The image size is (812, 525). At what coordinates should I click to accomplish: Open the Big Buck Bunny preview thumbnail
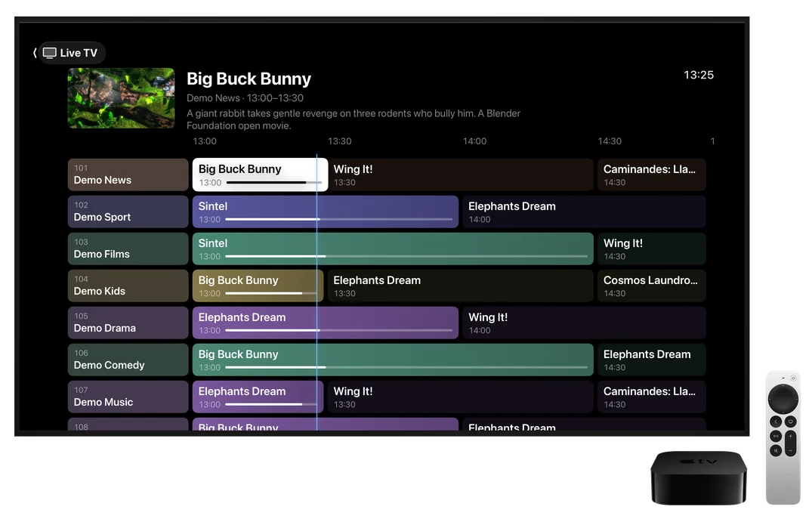121,98
